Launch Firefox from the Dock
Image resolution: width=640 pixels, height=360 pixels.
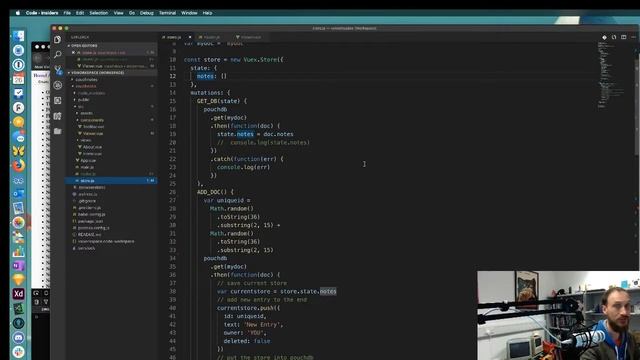18,165
